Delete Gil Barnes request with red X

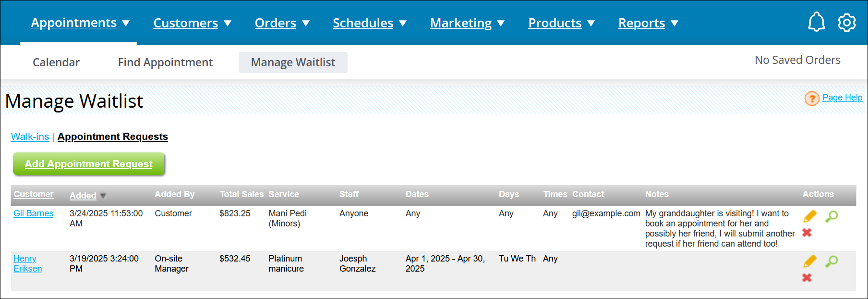point(807,233)
